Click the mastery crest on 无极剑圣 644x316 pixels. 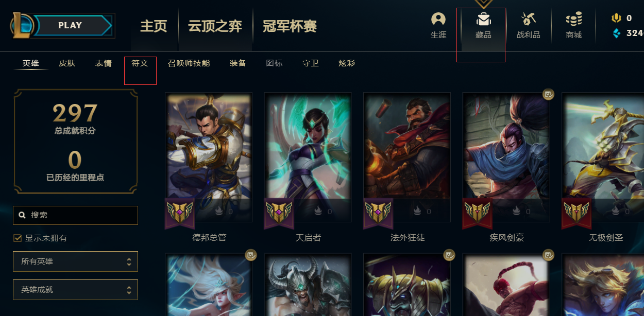coord(576,212)
